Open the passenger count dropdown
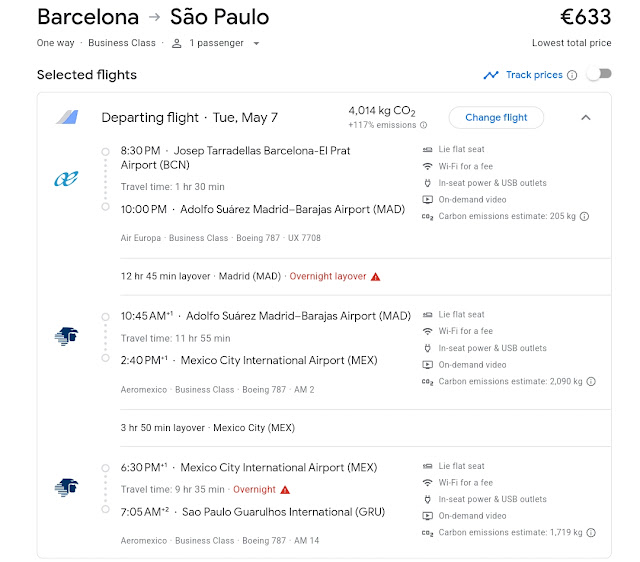Viewport: 640px width, 562px height. [256, 44]
